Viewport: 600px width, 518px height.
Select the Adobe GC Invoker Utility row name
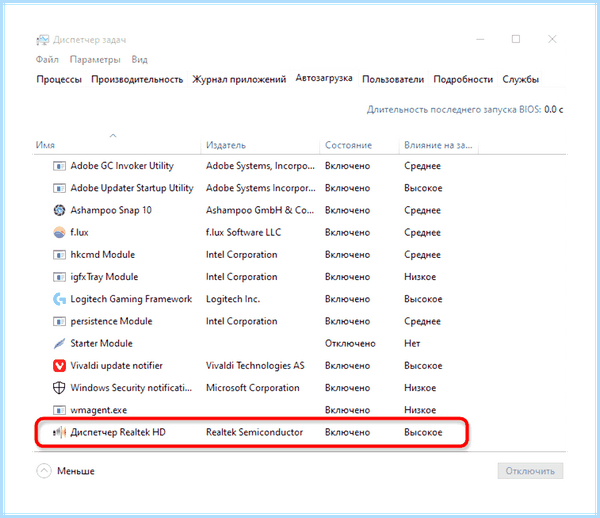coord(122,166)
